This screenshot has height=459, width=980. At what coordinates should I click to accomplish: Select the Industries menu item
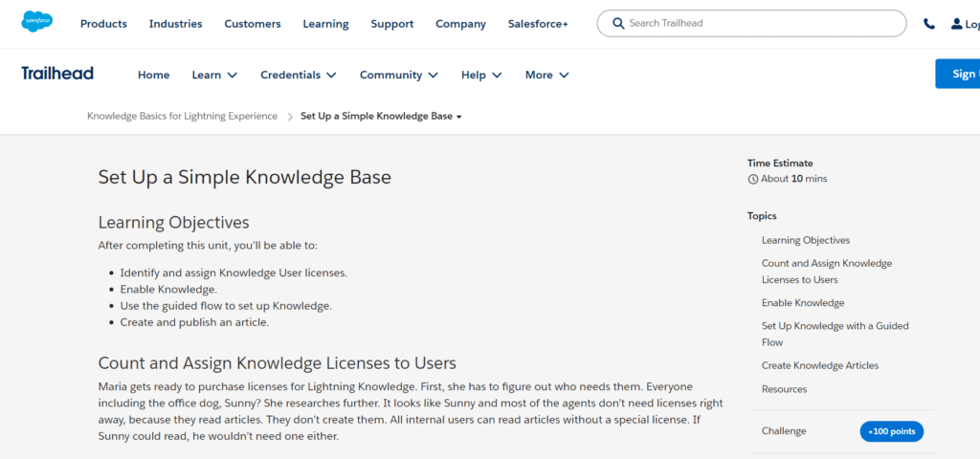(176, 24)
